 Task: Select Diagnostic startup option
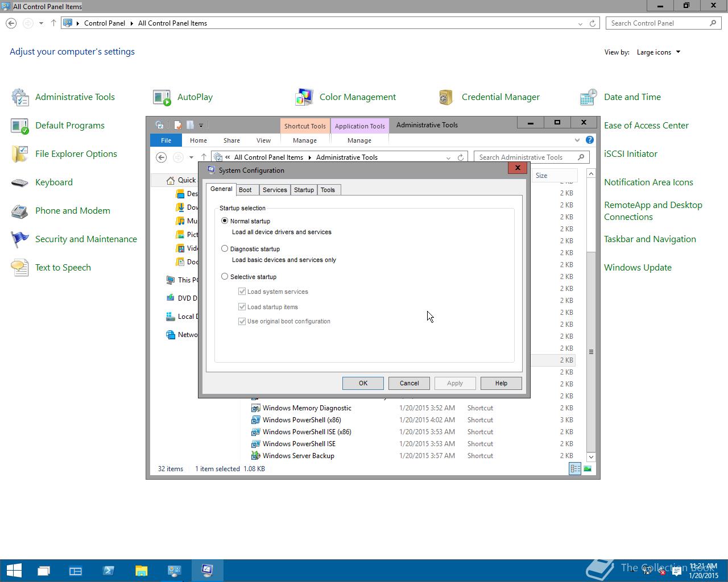coord(225,248)
